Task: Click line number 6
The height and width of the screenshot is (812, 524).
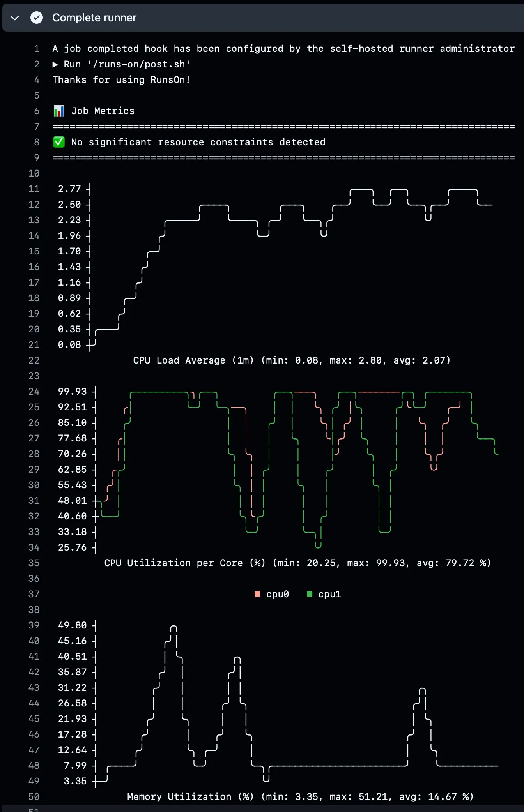Action: point(37,111)
